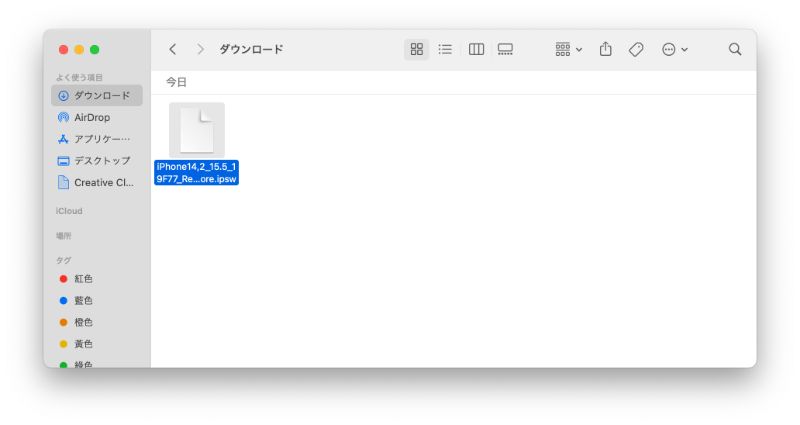800x425 pixels.
Task: Click the iPhone14,2_15.5 ipsw file name
Action: pos(196,172)
